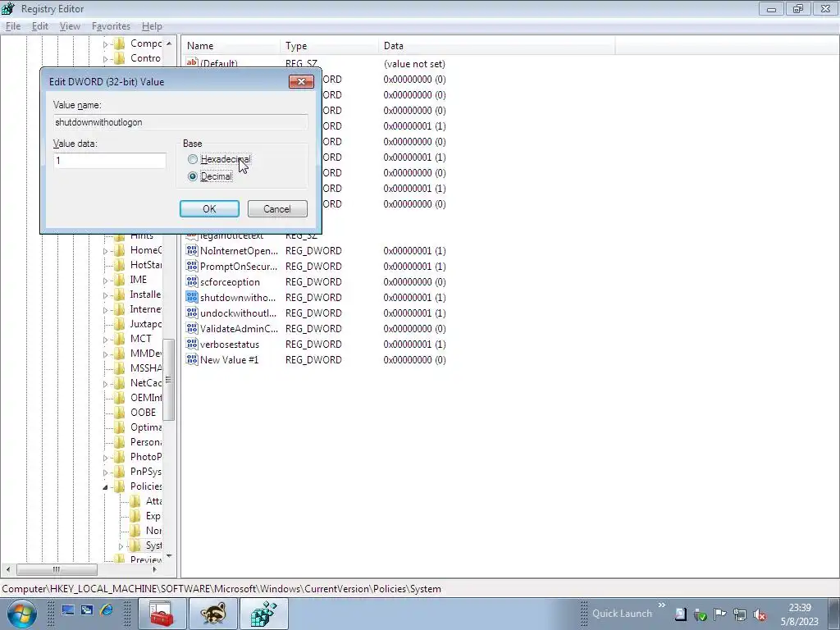
Task: Launch Internet Explorer from quick launch
Action: tap(107, 609)
